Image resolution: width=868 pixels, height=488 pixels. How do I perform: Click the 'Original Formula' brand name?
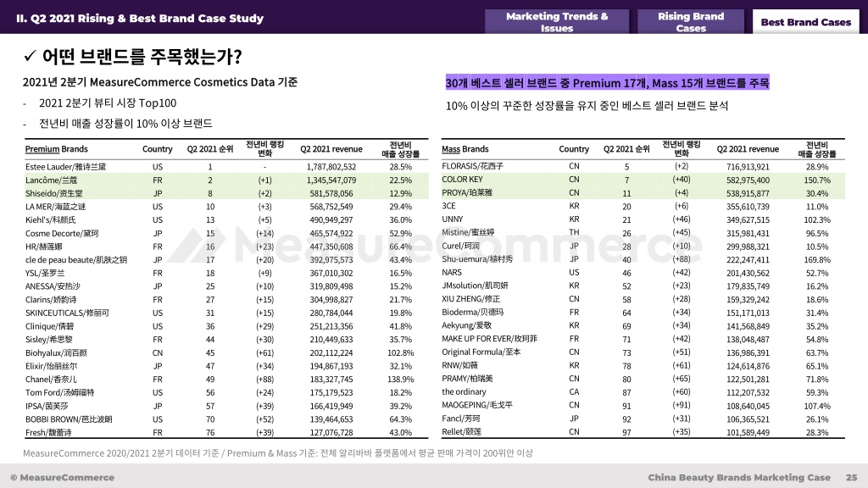pyautogui.click(x=481, y=352)
